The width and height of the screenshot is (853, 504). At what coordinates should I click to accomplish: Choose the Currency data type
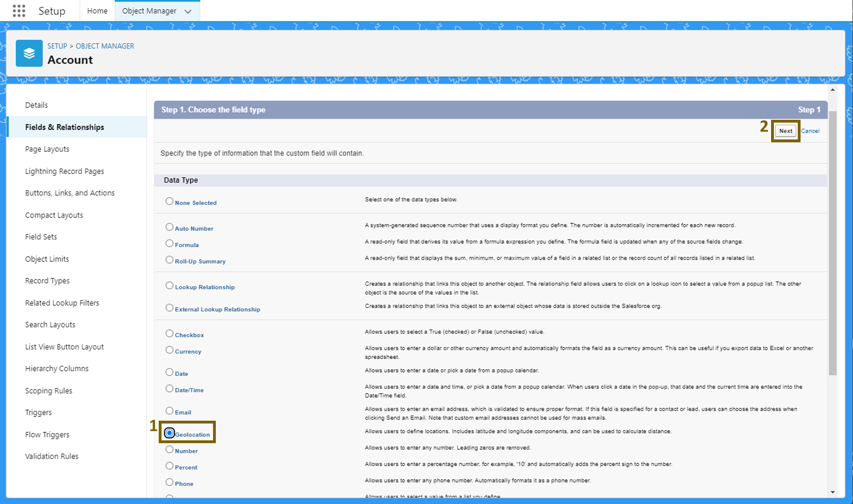(169, 350)
